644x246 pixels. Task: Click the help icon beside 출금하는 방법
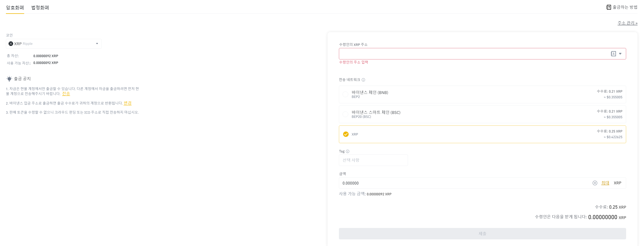click(x=608, y=7)
